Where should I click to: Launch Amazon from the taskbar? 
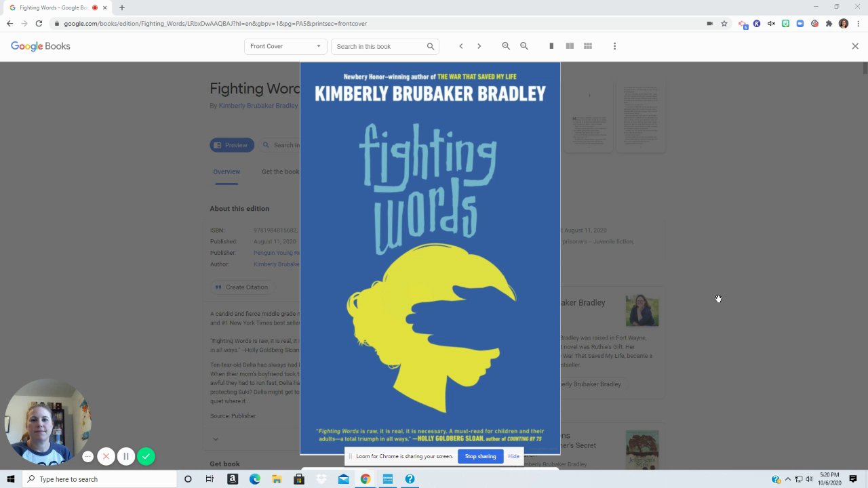tap(233, 479)
